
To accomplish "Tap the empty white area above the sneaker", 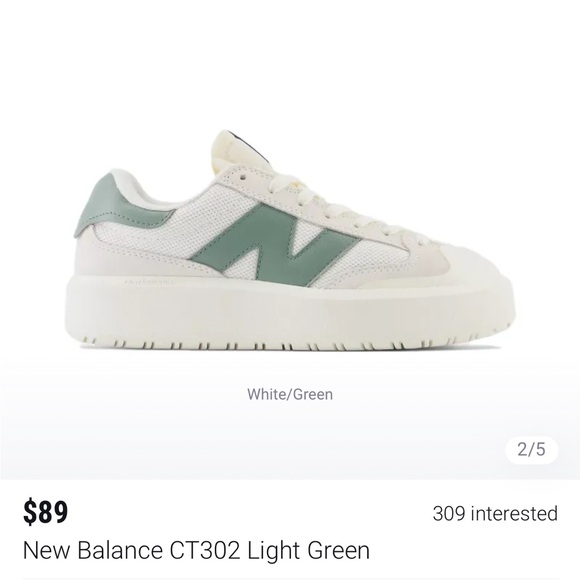I will 290,63.
